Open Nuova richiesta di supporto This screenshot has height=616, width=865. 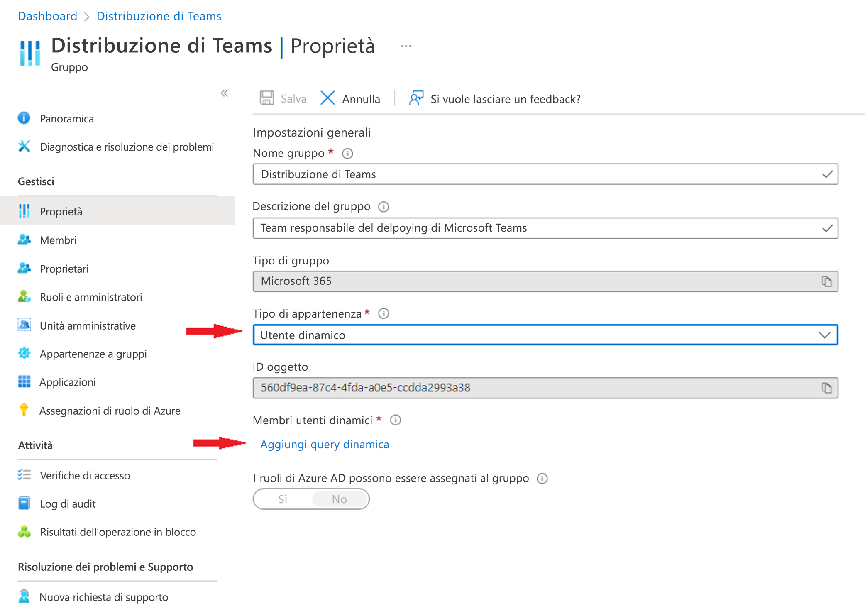coord(104,597)
